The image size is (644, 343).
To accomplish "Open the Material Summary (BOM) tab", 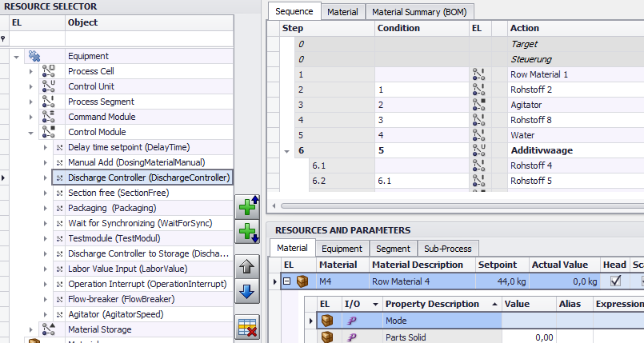I will (419, 12).
